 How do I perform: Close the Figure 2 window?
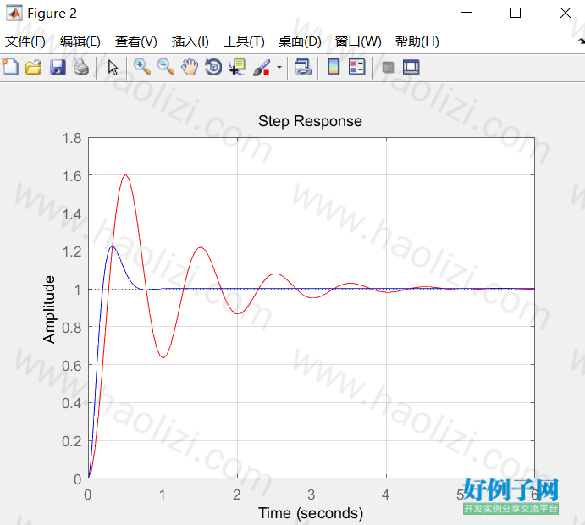(565, 13)
